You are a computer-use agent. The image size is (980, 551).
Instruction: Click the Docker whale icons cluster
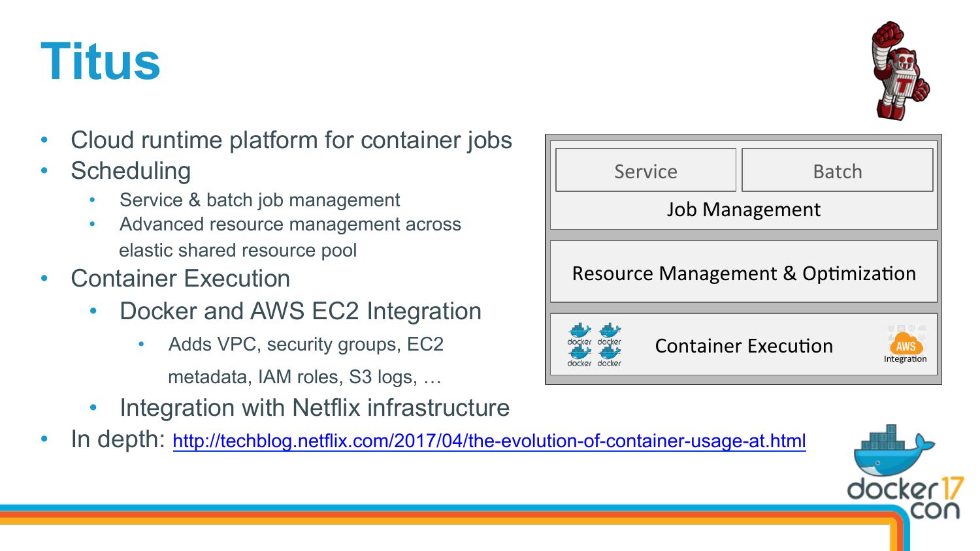point(594,345)
